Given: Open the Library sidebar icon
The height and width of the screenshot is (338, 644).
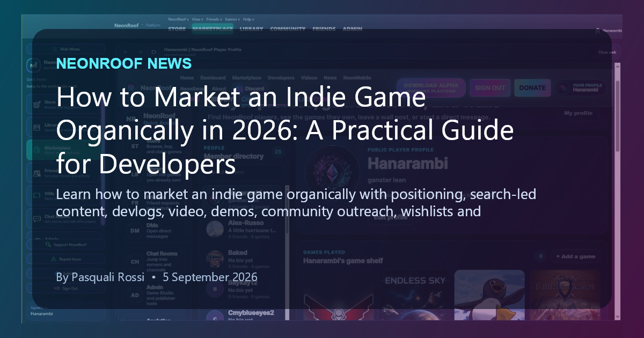Looking at the screenshot, I should (36, 128).
